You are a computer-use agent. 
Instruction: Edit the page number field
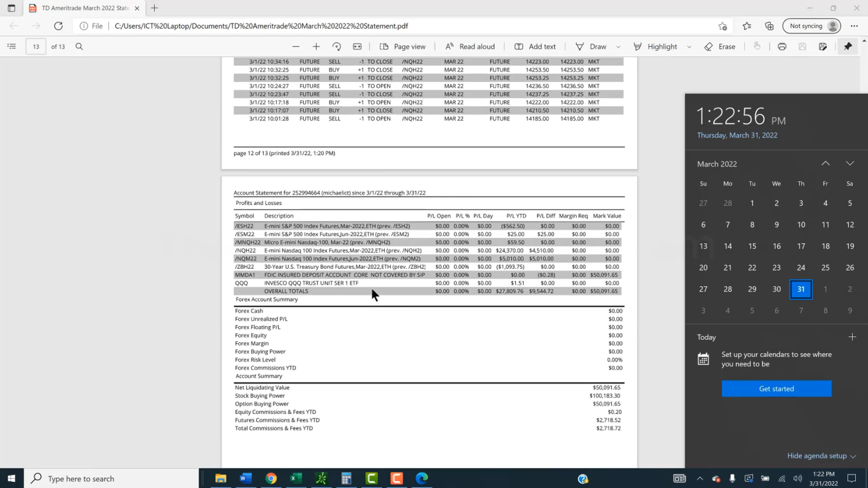pyautogui.click(x=36, y=46)
